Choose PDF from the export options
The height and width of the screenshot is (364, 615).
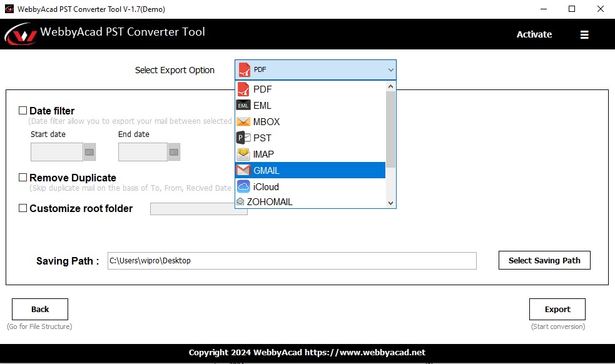tap(310, 89)
